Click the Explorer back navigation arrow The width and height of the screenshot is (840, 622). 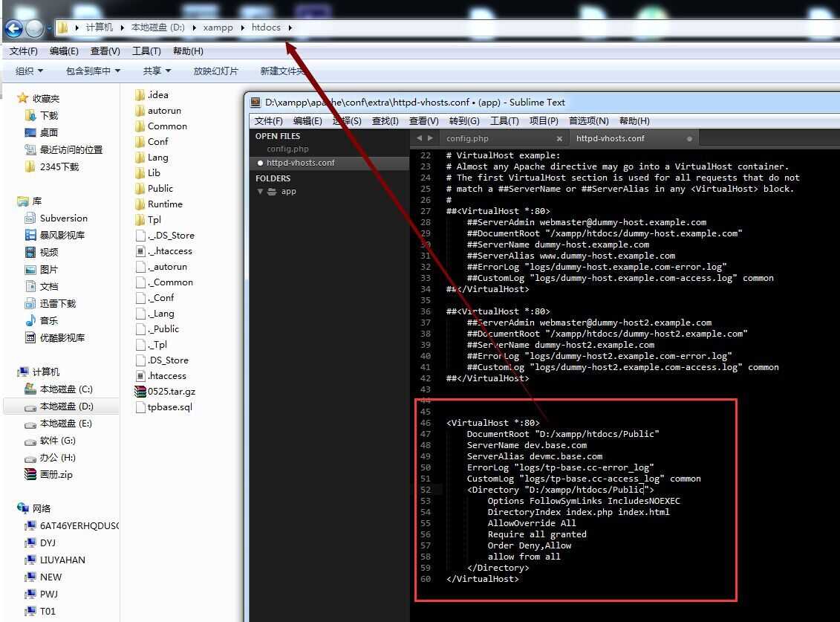click(x=13, y=28)
